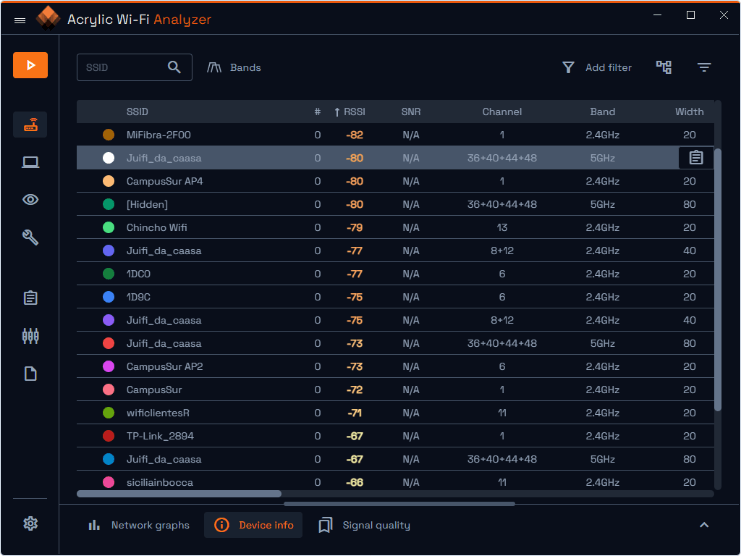Open the equalizer sliders icon in sidebar
The height and width of the screenshot is (556, 741).
pos(30,336)
